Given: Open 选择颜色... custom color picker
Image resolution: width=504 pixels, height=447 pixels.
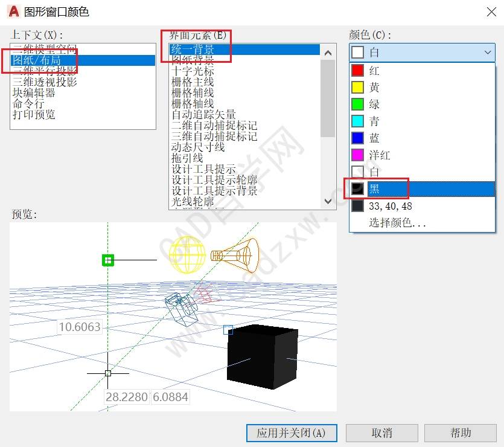Looking at the screenshot, I should pos(397,223).
